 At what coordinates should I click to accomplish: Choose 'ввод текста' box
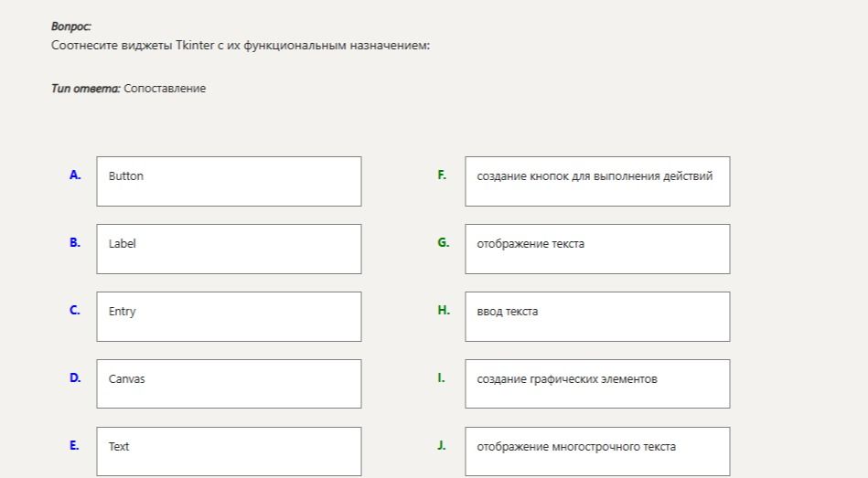(597, 316)
